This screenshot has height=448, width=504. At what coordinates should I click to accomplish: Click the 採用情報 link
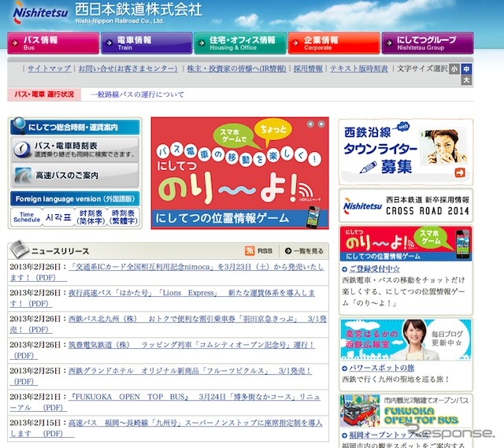point(308,68)
